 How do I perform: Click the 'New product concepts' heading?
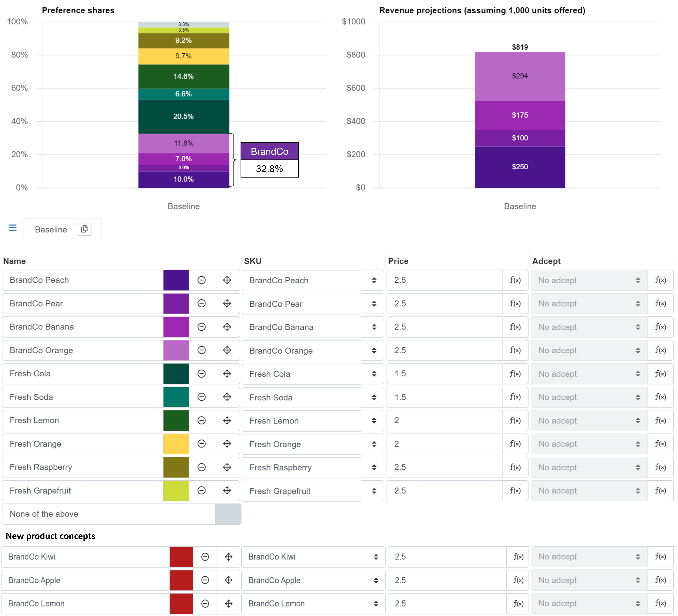coord(50,536)
